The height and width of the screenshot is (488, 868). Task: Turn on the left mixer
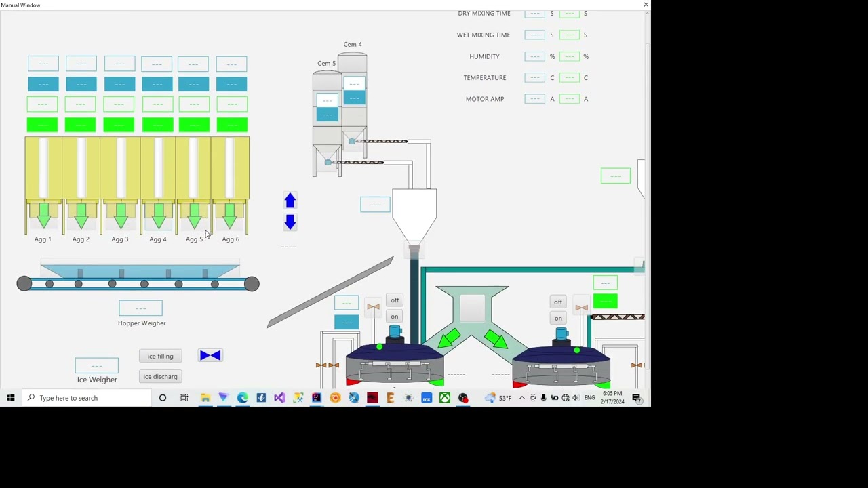click(x=395, y=317)
